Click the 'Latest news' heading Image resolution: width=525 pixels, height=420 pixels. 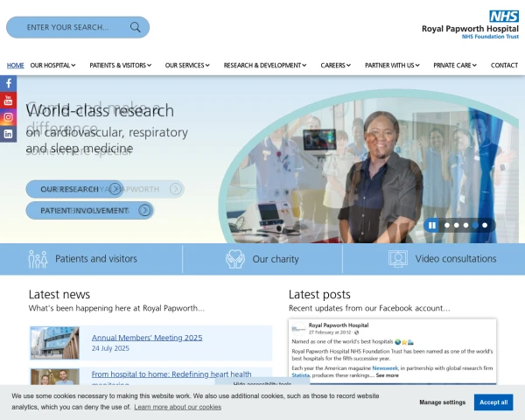(59, 294)
